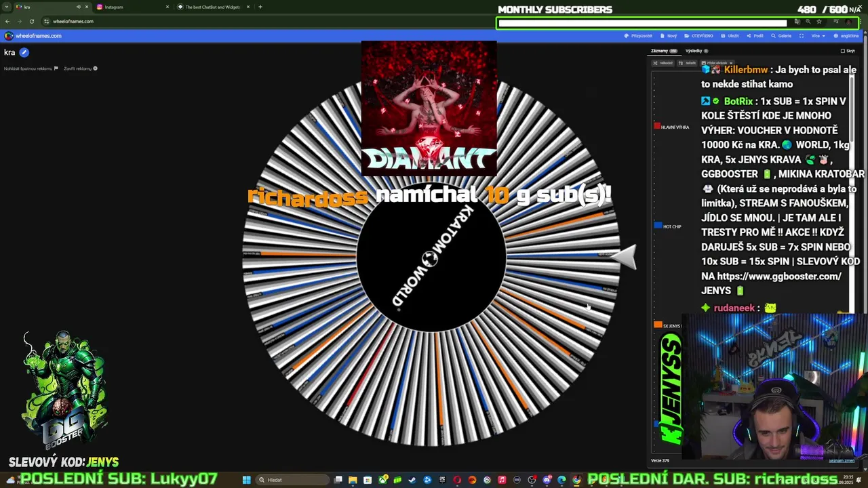
Task: Click the KRATOM WORLD wheel center to spin
Action: [x=431, y=258]
